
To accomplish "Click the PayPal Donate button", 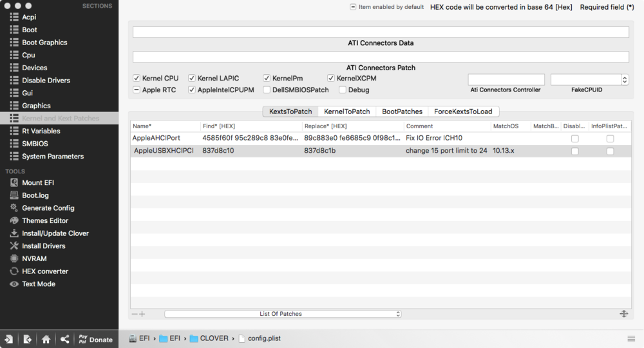I will pyautogui.click(x=95, y=339).
